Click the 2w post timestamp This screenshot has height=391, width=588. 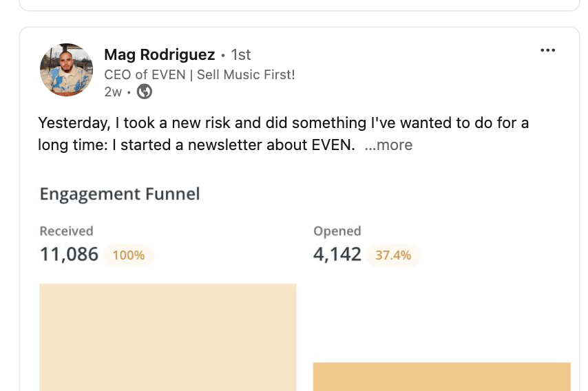113,92
